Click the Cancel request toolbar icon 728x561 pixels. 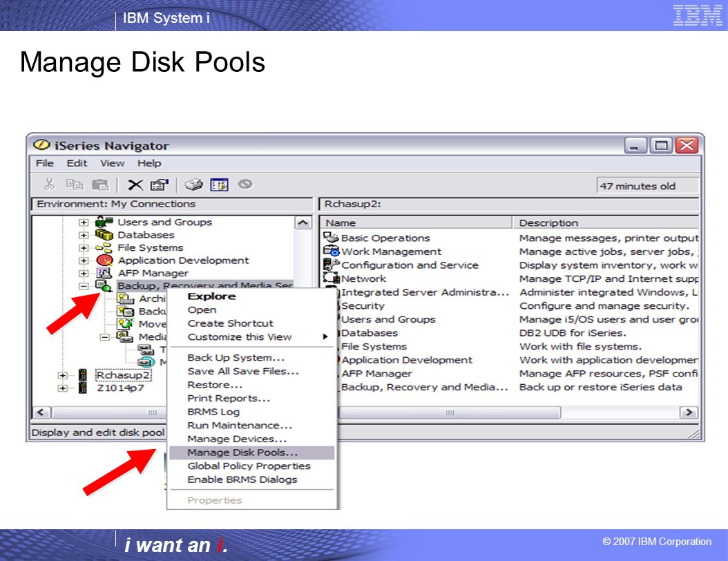tap(245, 184)
